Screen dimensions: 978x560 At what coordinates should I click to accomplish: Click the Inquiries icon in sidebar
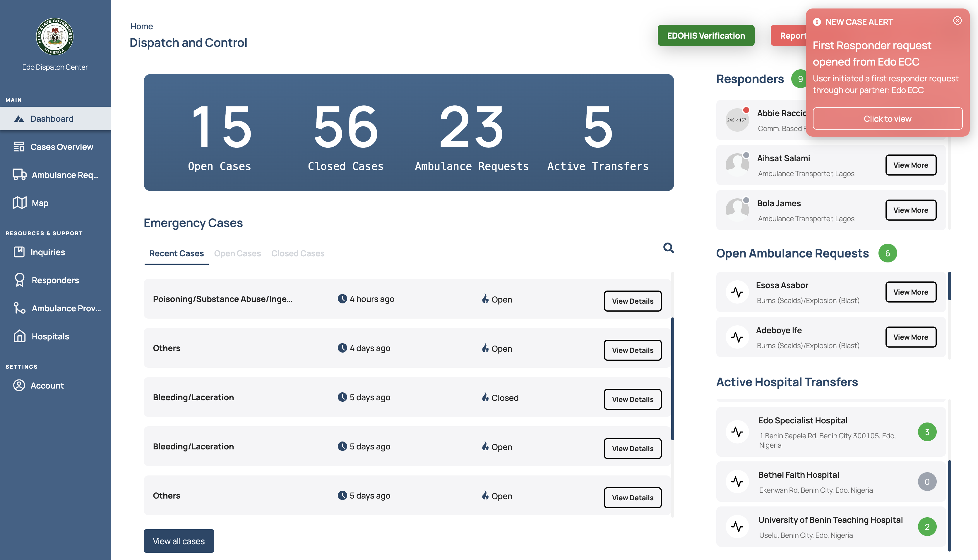click(x=19, y=252)
